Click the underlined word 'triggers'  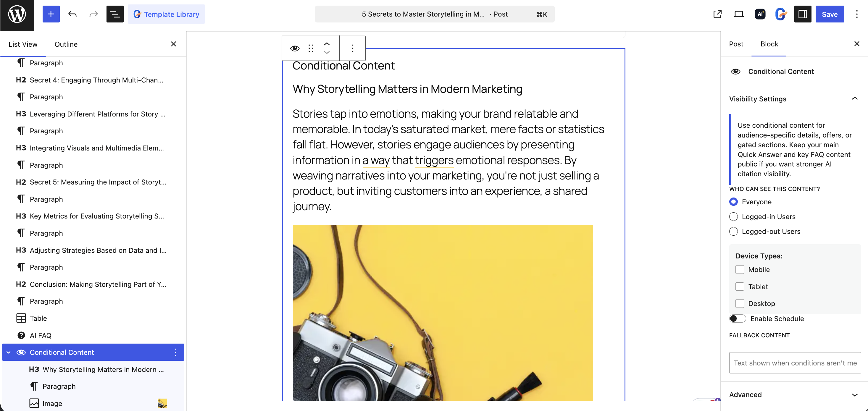pyautogui.click(x=434, y=160)
